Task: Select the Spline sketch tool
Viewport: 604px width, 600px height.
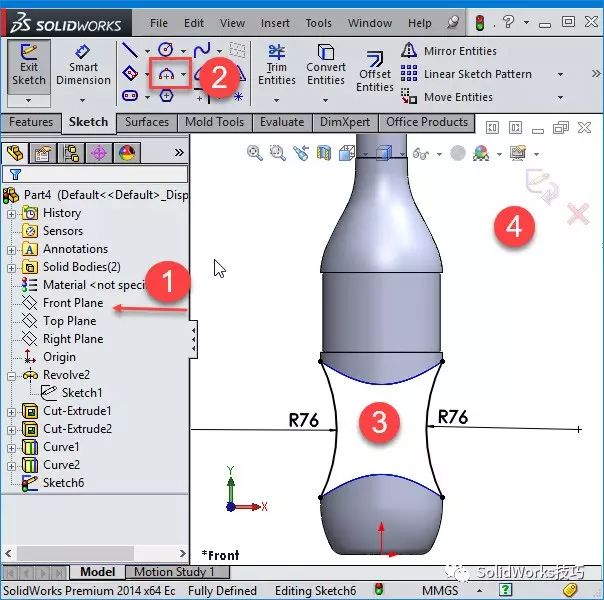Action: pos(202,50)
